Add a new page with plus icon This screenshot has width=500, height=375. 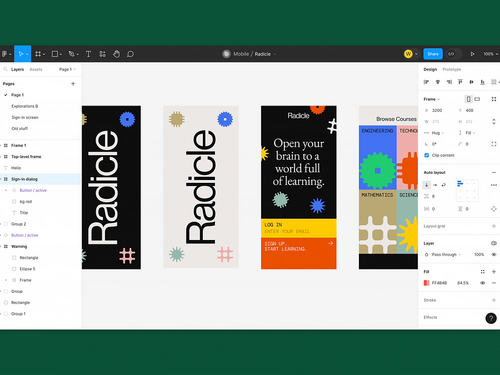tap(73, 84)
